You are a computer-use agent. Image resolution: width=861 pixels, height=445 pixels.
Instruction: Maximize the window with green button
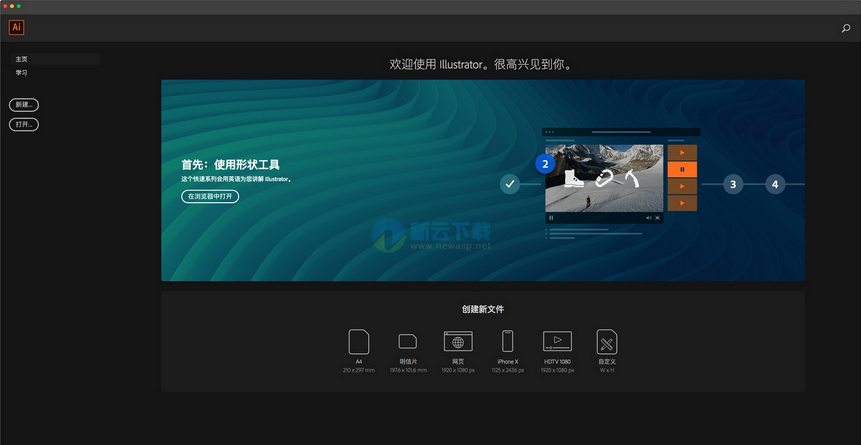click(x=19, y=6)
